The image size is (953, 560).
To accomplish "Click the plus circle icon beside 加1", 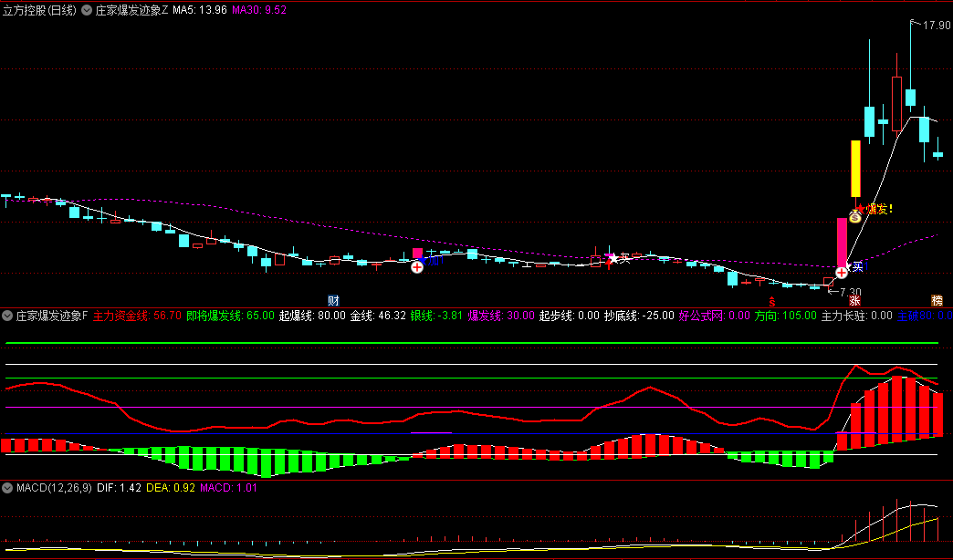I will coord(417,267).
